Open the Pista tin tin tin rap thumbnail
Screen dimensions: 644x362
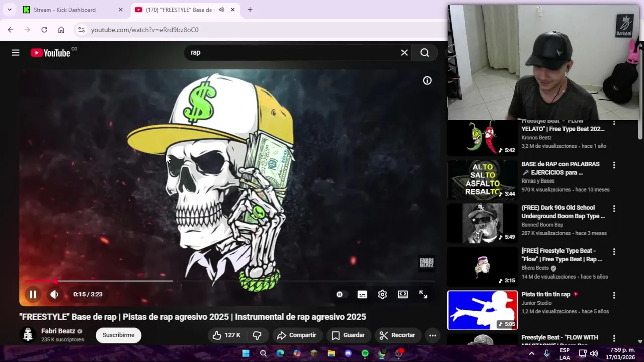click(482, 310)
